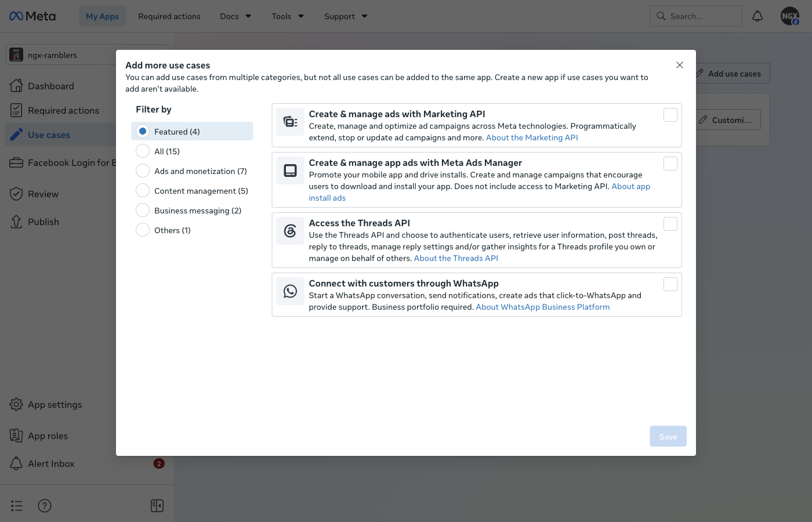Expand the Docs dropdown menu
812x522 pixels.
235,16
